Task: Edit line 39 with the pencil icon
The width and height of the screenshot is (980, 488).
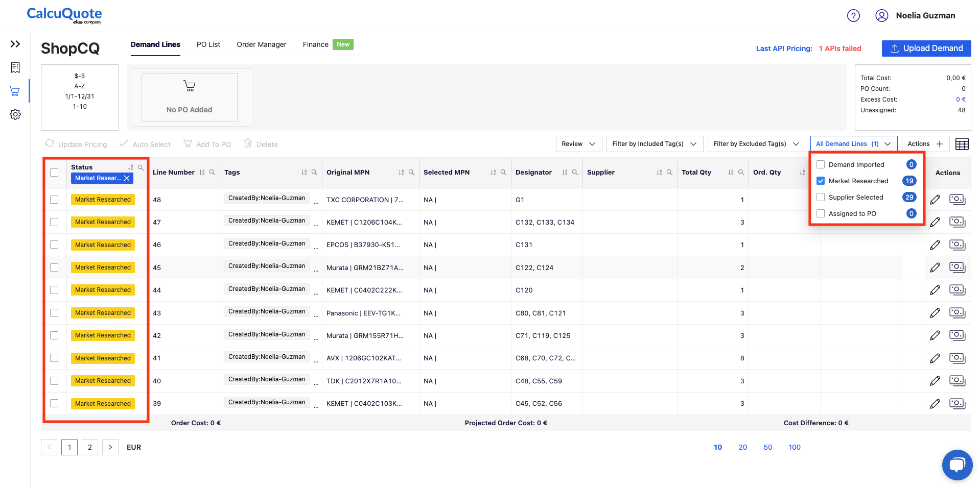Action: [x=935, y=403]
